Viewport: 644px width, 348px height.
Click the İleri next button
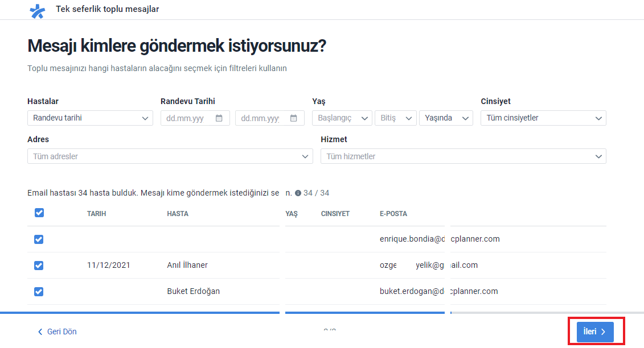pyautogui.click(x=595, y=332)
